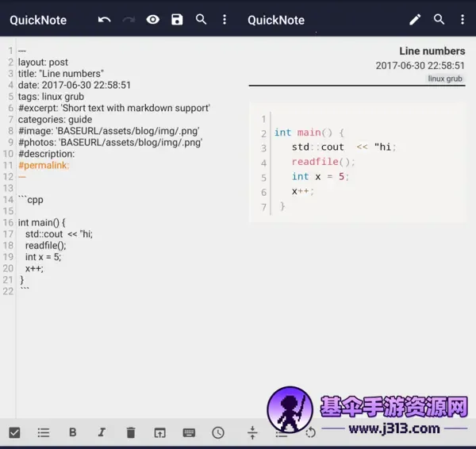Toggle preview mode with the eye icon
Screen dimensions: 476x449
pos(152,20)
